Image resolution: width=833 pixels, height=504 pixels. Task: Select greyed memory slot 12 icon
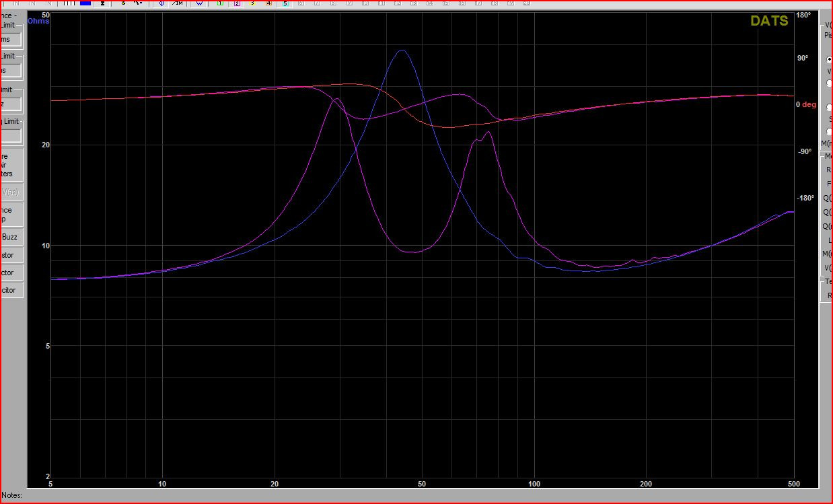(398, 3)
